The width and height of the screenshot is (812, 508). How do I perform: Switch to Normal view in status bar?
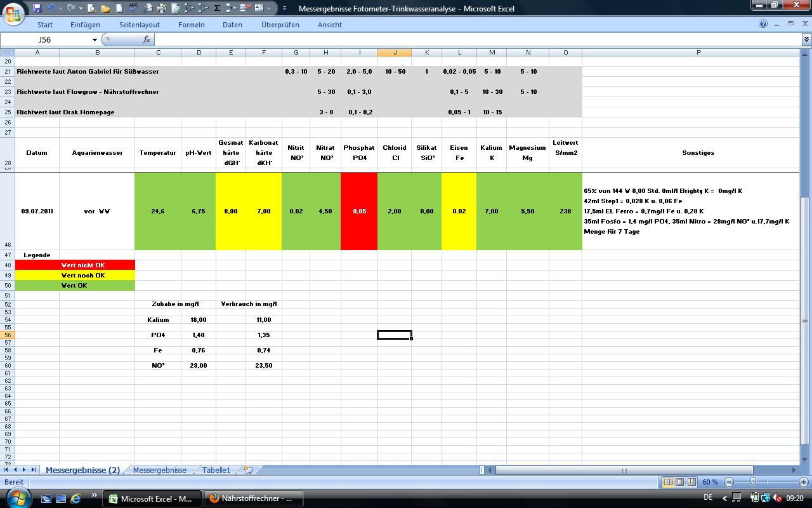point(668,483)
